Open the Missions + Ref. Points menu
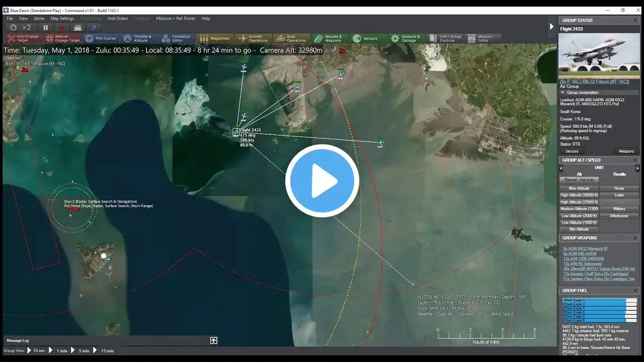 click(x=176, y=19)
